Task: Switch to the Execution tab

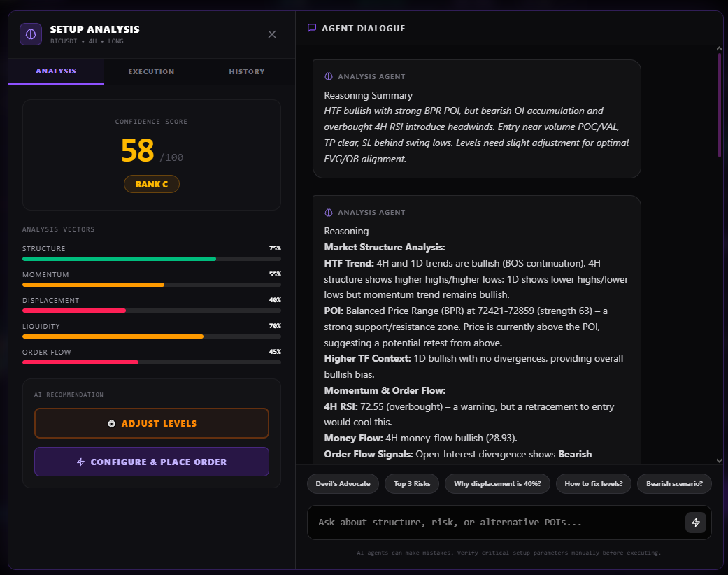Action: 151,71
